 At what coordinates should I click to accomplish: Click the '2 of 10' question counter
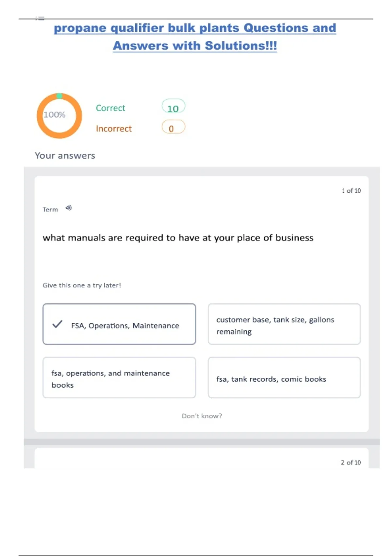[351, 462]
